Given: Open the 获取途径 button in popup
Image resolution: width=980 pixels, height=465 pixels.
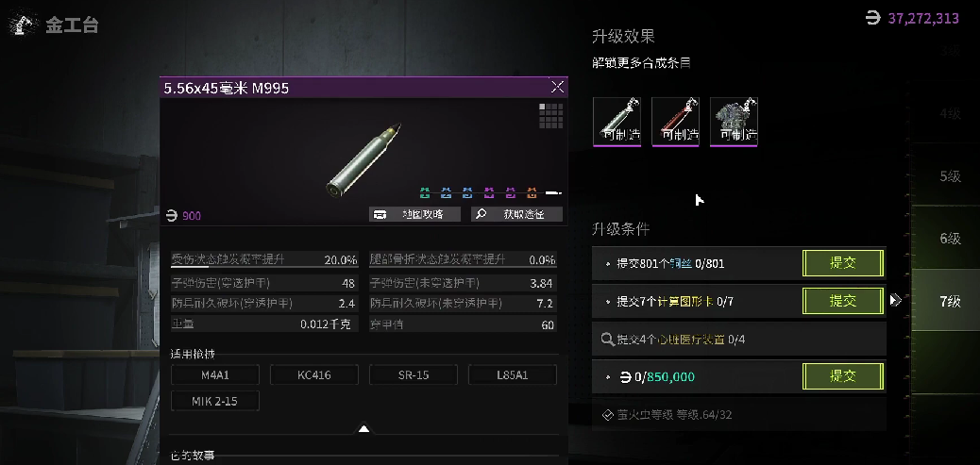Looking at the screenshot, I should [x=516, y=214].
